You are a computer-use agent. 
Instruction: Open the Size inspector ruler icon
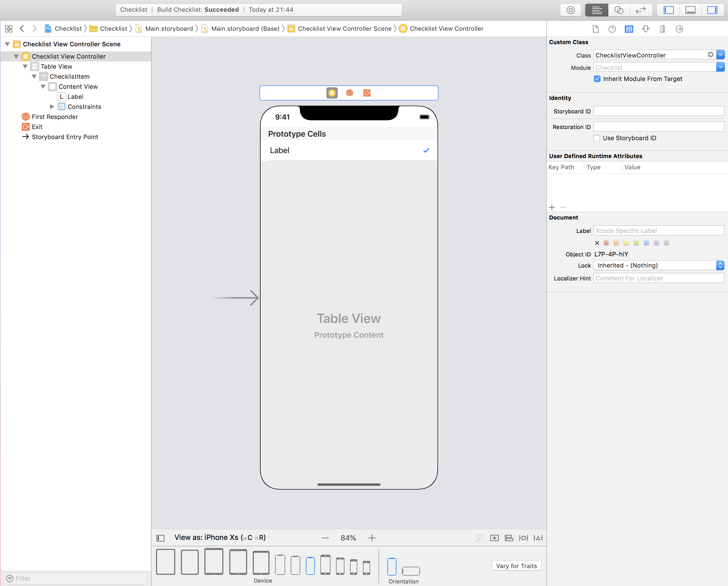coord(662,29)
